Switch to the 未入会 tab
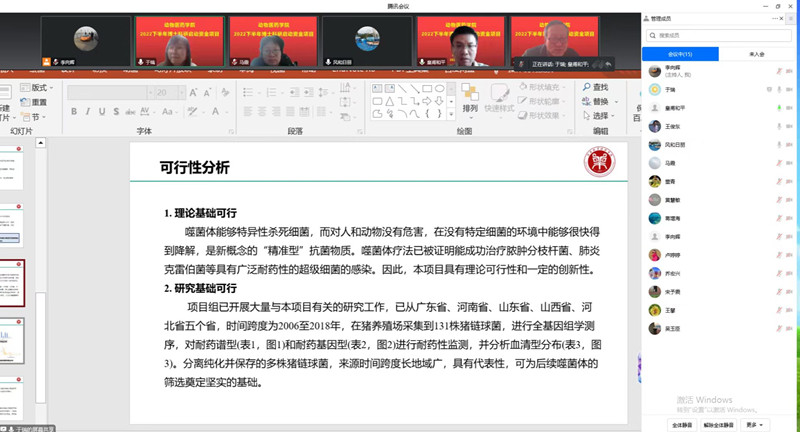The image size is (800, 432). pyautogui.click(x=756, y=54)
